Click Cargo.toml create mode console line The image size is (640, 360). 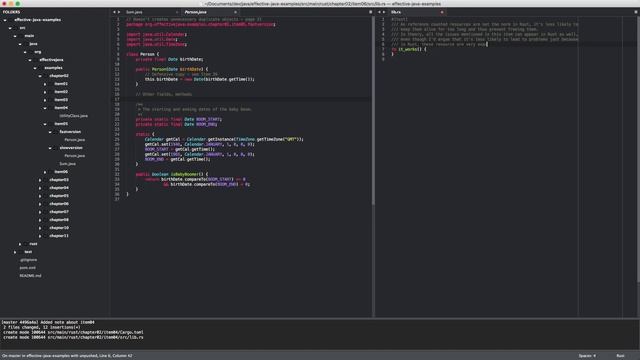point(73,332)
